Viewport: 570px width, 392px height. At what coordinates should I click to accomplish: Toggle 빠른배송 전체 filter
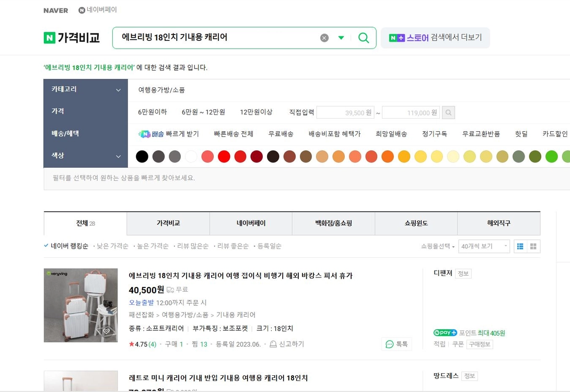tap(234, 134)
